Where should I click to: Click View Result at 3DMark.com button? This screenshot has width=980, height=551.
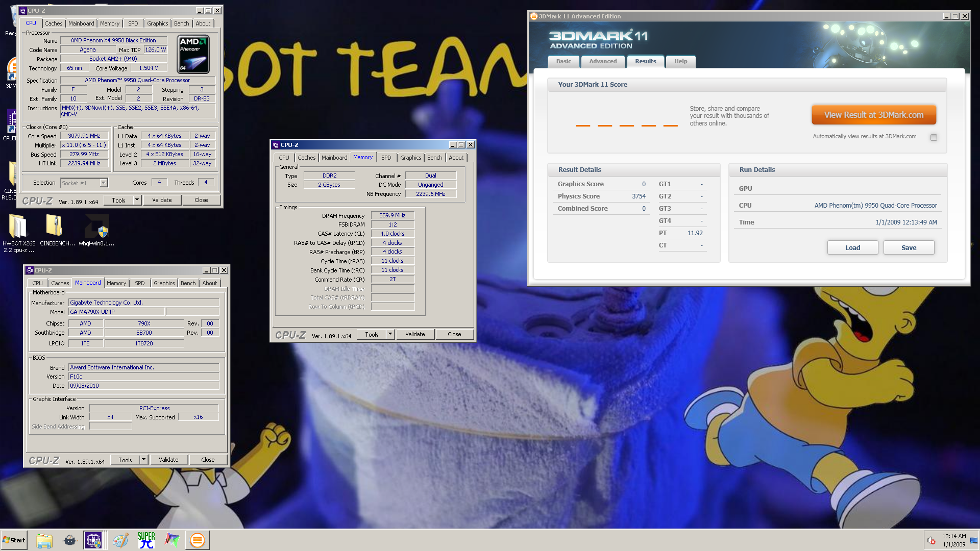coord(874,115)
